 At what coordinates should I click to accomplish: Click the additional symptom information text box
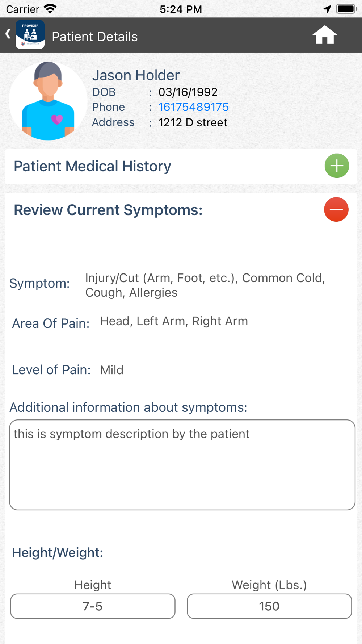pos(182,465)
